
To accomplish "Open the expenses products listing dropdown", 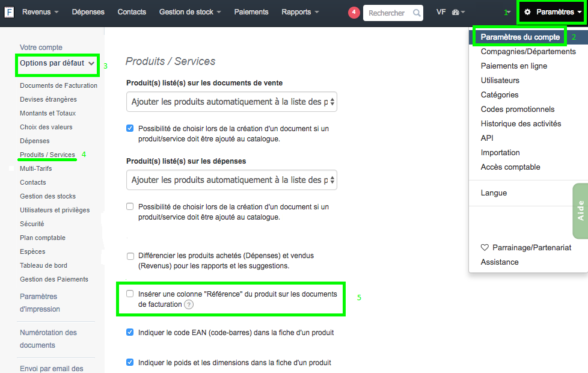I will click(231, 180).
